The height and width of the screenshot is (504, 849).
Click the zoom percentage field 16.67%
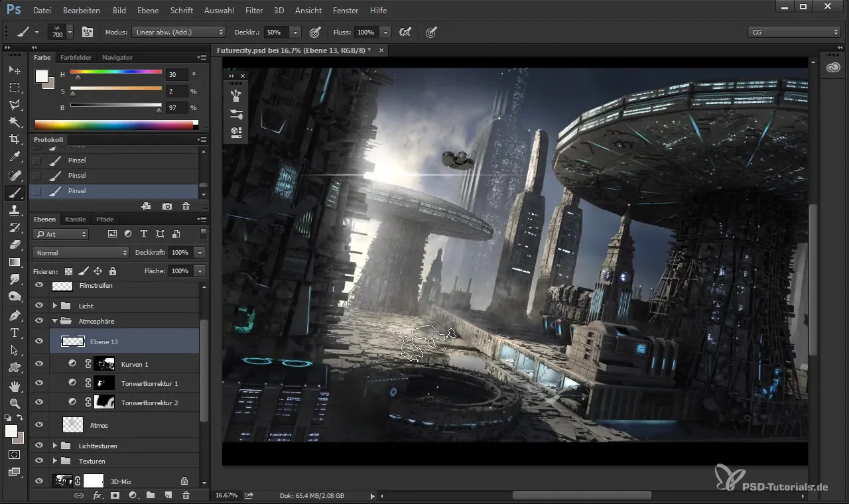[x=227, y=495]
